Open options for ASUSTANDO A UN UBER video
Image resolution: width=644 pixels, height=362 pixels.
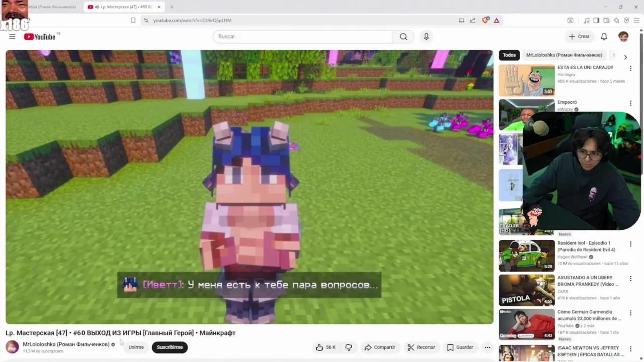pos(630,279)
